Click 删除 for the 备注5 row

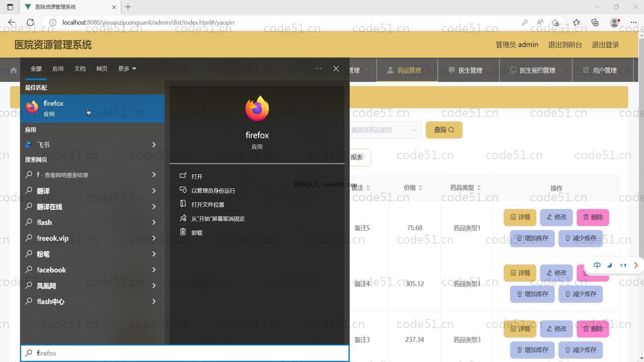pos(593,217)
